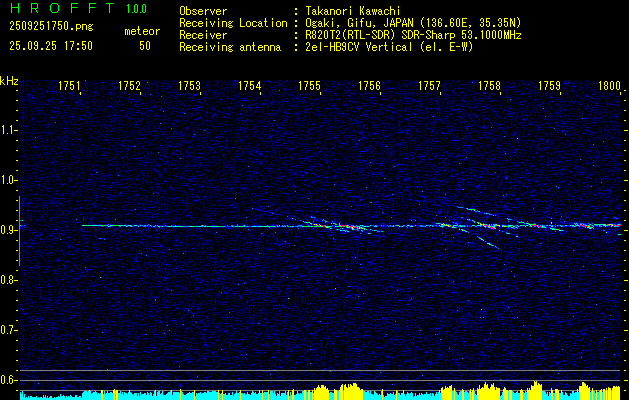Click the 1800 time marker

[x=609, y=85]
